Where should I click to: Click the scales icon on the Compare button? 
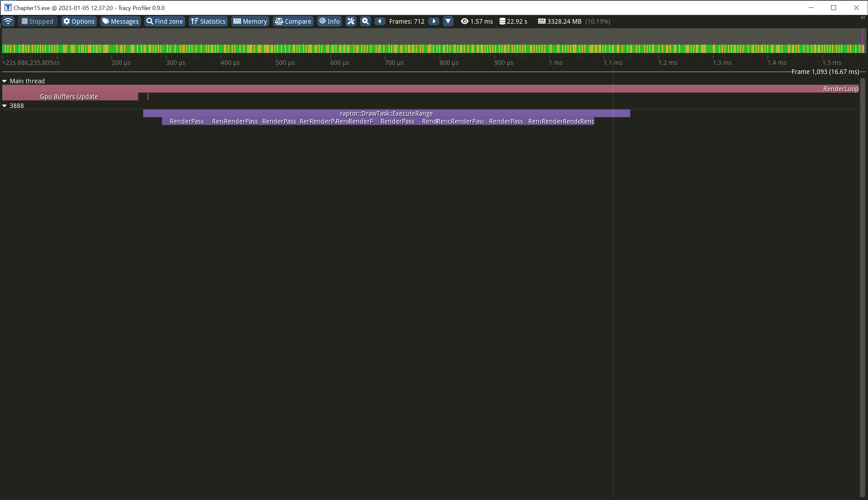pos(280,21)
